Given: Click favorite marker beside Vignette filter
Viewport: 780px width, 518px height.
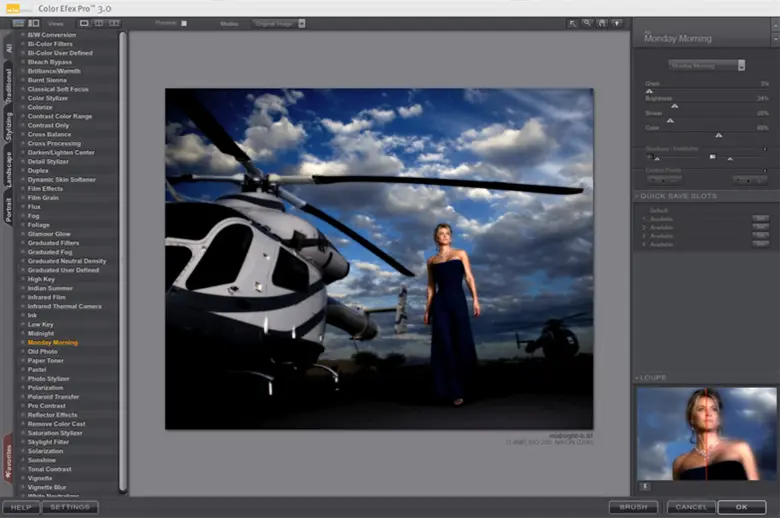Looking at the screenshot, I should click(x=23, y=478).
